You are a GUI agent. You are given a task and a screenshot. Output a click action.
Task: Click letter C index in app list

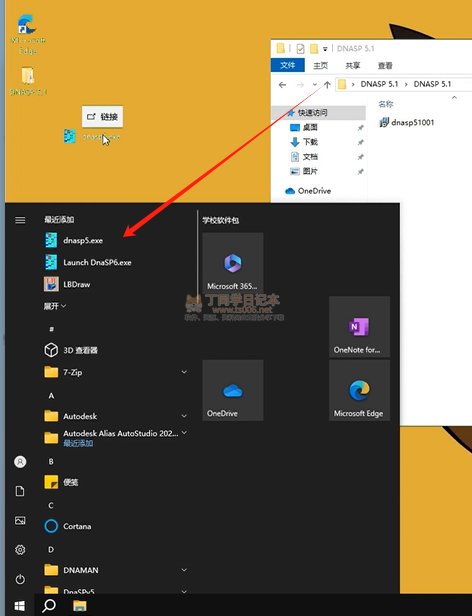51,506
